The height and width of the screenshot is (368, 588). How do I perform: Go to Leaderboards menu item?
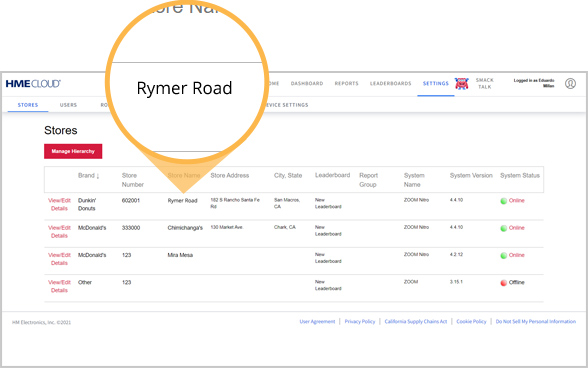(390, 83)
